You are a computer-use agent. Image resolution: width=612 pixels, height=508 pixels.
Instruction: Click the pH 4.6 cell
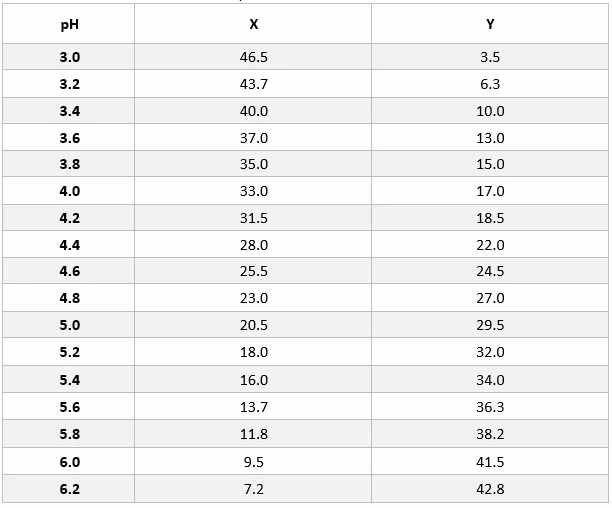pyautogui.click(x=69, y=271)
